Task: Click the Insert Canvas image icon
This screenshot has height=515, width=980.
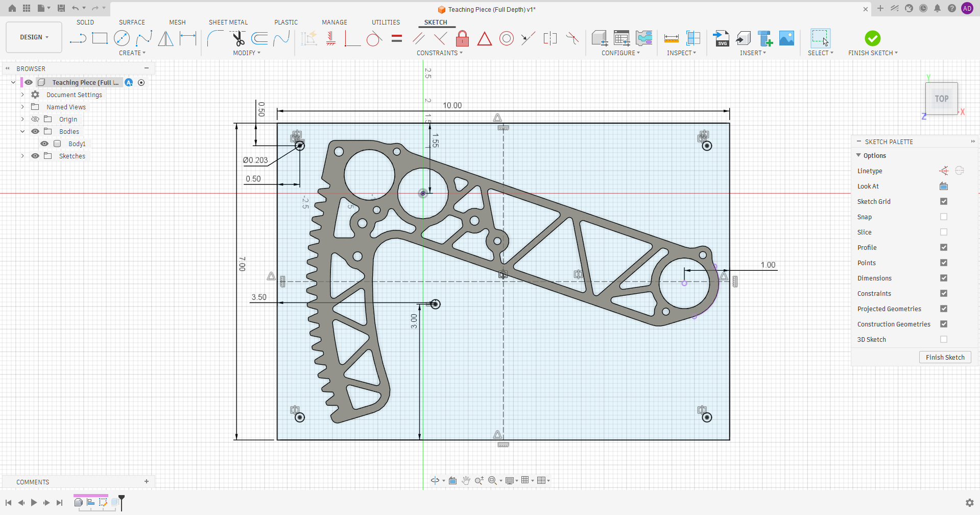Action: tap(786, 38)
